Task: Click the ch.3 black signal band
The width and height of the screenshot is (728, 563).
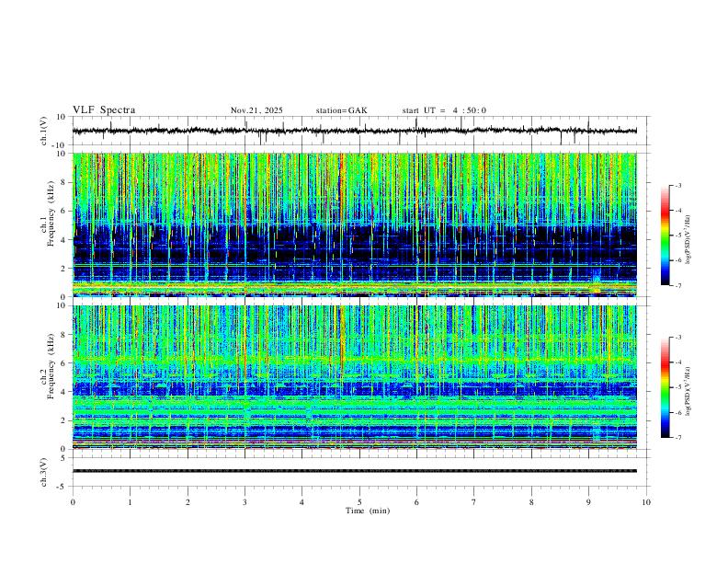Action: [x=355, y=471]
